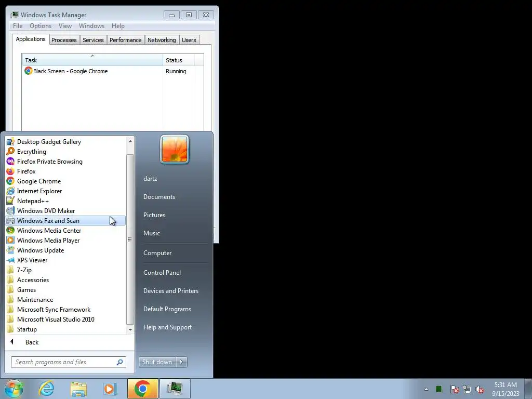532x399 pixels.
Task: Click the Windows Start orb
Action: pyautogui.click(x=14, y=389)
